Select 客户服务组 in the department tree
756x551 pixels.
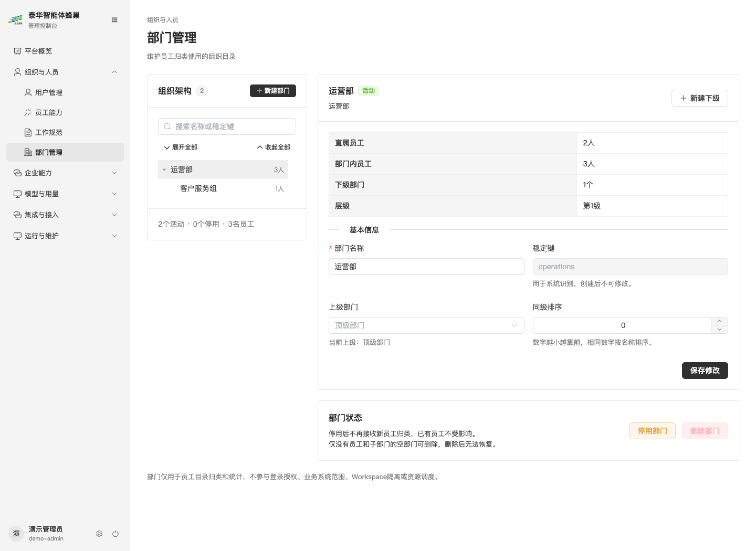point(223,188)
